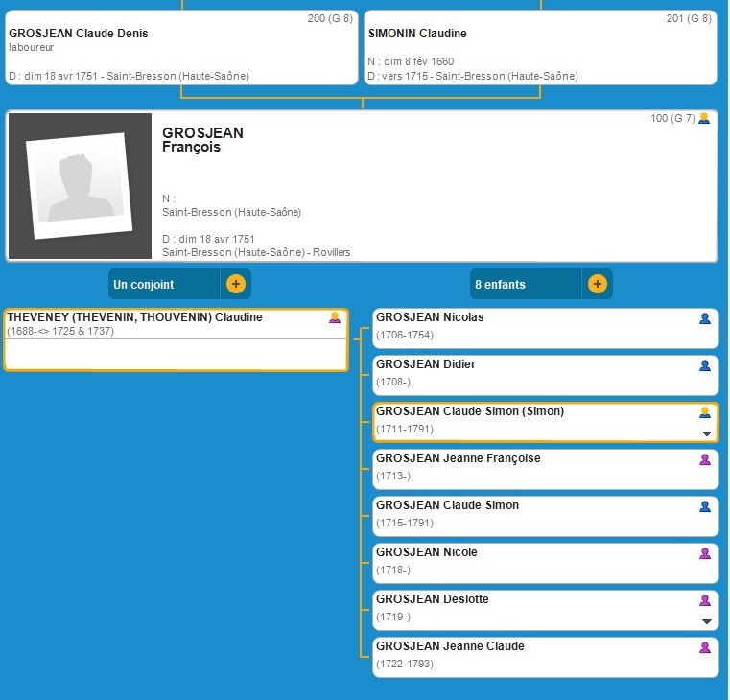Click the person icon for Jeanne Claude
Viewport: 730px width, 700px height.
705,647
